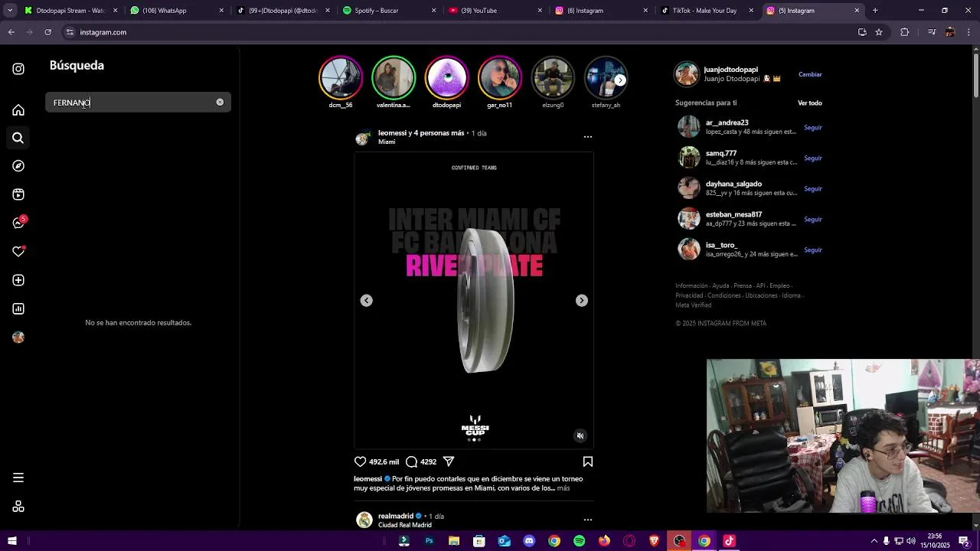980x551 pixels.
Task: Click the Instagram logo in sidebar
Action: point(18,69)
